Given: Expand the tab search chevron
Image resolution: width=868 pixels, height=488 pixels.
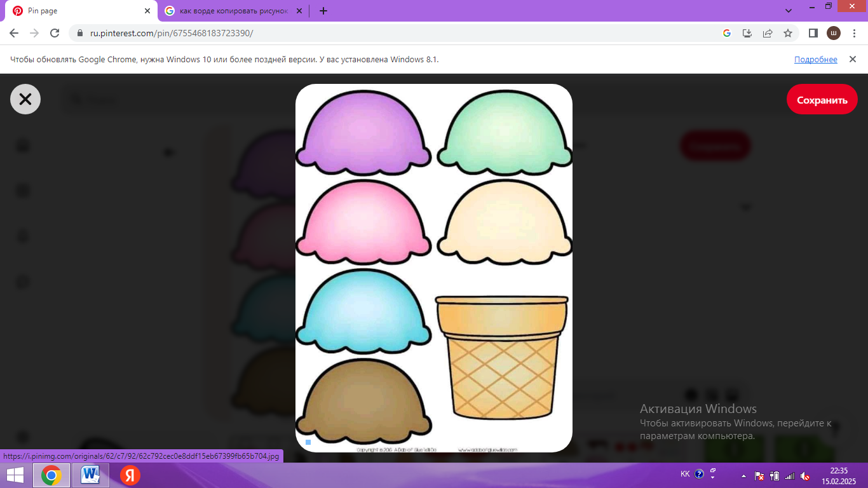Looking at the screenshot, I should tap(789, 11).
